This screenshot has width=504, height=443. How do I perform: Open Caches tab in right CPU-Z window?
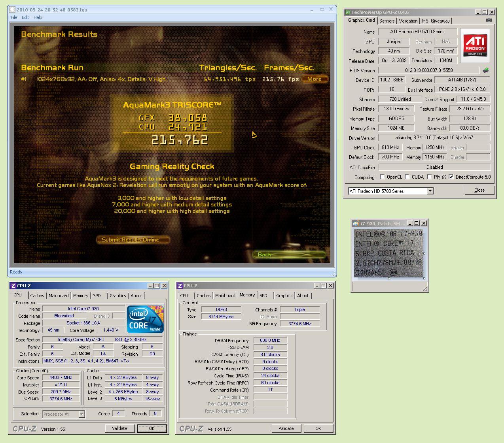[204, 296]
